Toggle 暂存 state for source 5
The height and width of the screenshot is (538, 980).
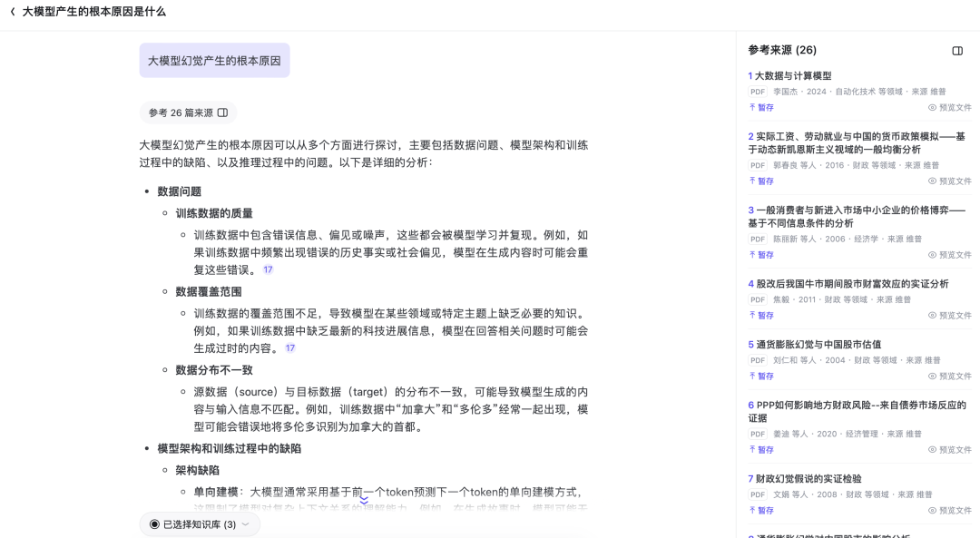point(765,376)
